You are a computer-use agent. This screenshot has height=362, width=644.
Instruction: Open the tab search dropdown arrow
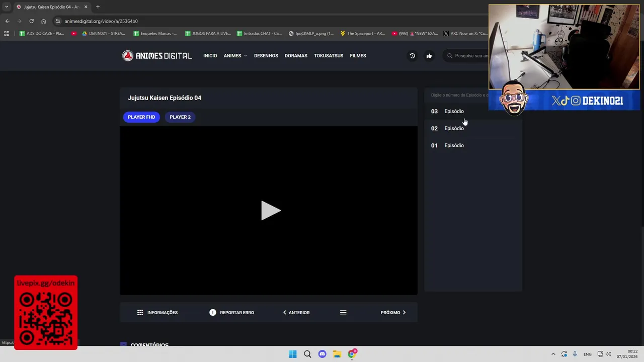tap(7, 7)
